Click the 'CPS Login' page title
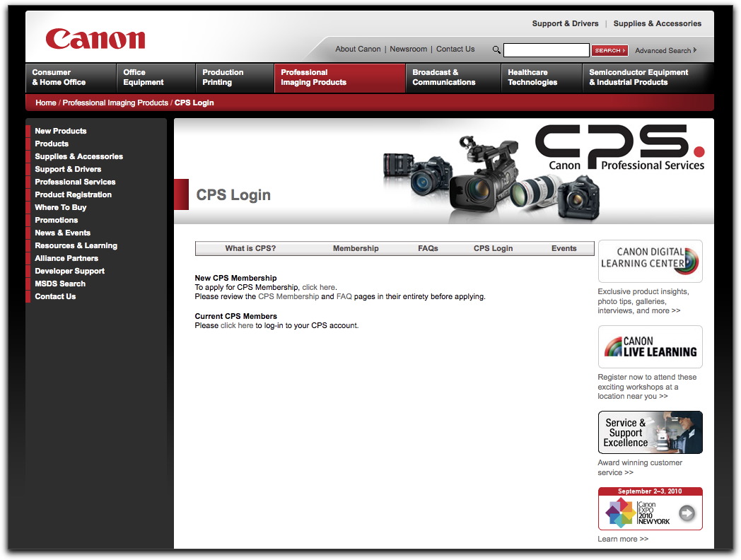 pos(233,194)
